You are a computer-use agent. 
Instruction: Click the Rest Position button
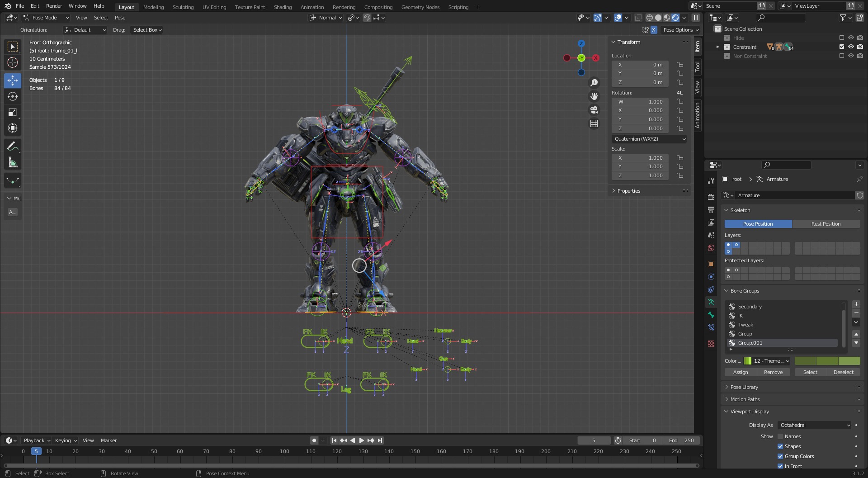pos(826,224)
